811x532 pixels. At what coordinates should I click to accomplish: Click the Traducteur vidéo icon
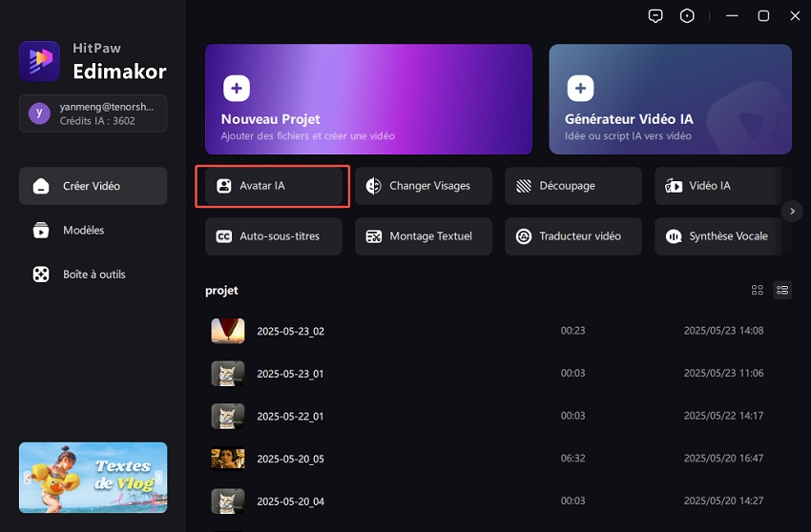(x=524, y=236)
